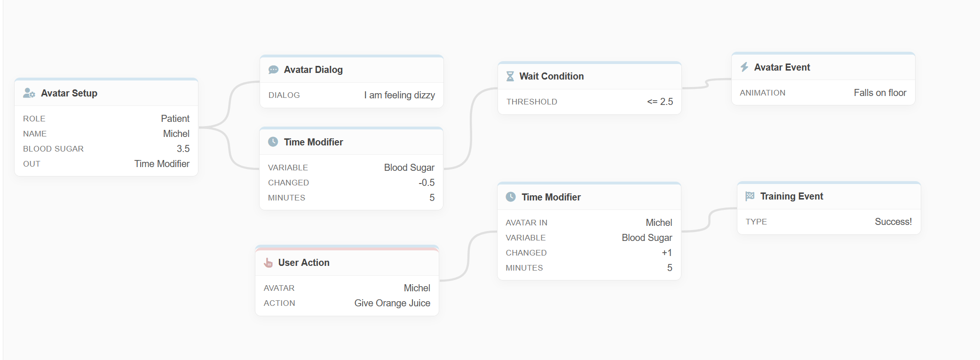
Task: Select the Wait Condition node title
Action: [x=551, y=76]
